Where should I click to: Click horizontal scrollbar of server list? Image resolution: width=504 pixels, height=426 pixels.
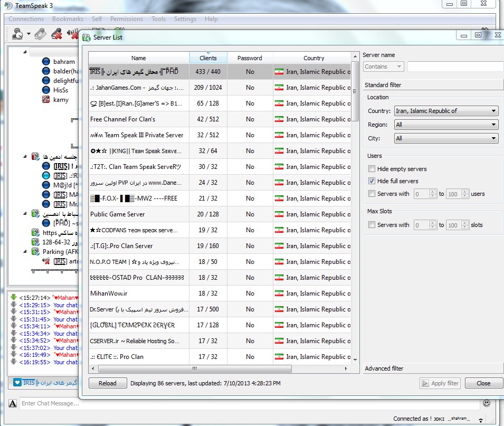click(x=195, y=368)
